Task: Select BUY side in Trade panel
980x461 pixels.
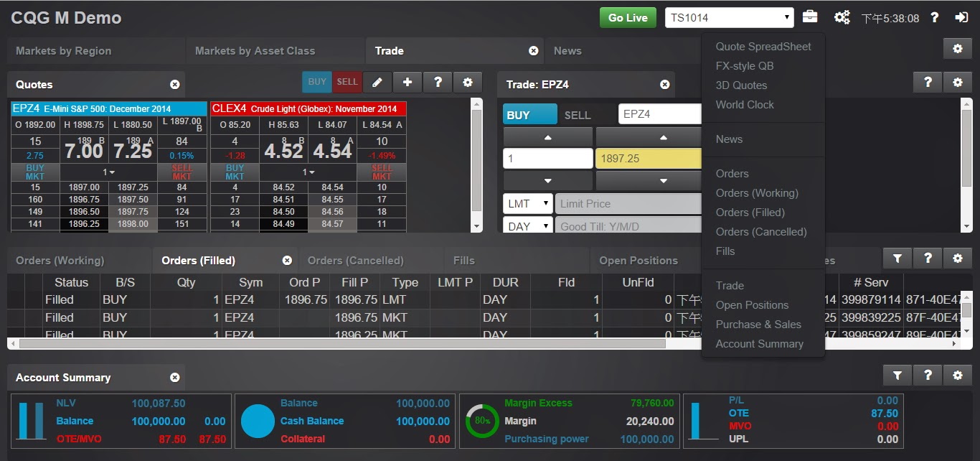Action: (x=529, y=115)
